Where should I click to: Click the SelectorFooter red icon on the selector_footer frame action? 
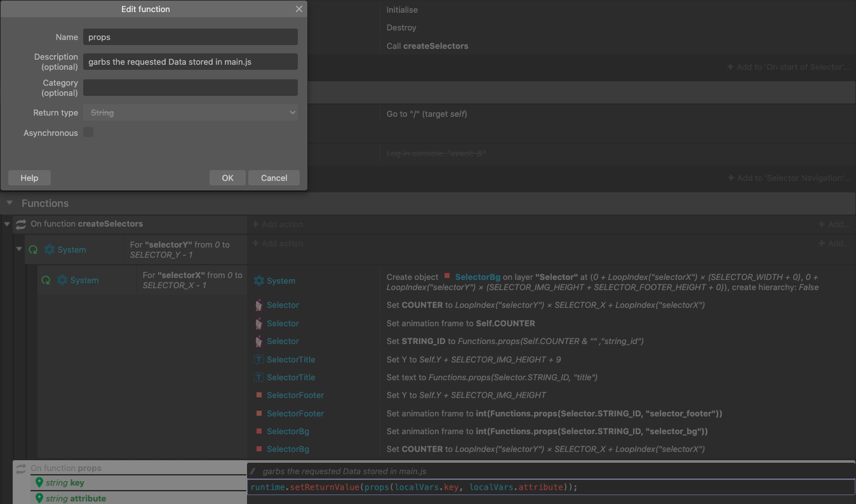tap(259, 413)
